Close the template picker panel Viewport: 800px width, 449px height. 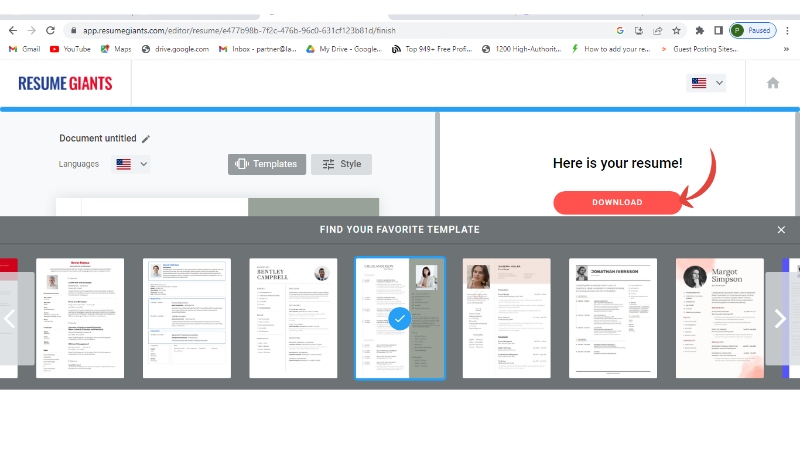[x=781, y=230]
